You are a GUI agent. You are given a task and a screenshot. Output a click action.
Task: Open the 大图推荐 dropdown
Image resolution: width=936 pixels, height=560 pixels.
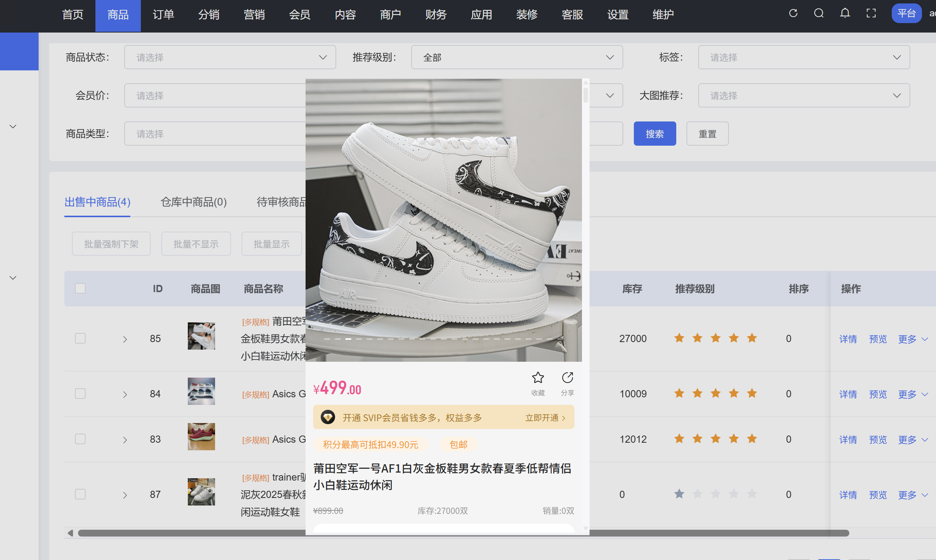804,95
